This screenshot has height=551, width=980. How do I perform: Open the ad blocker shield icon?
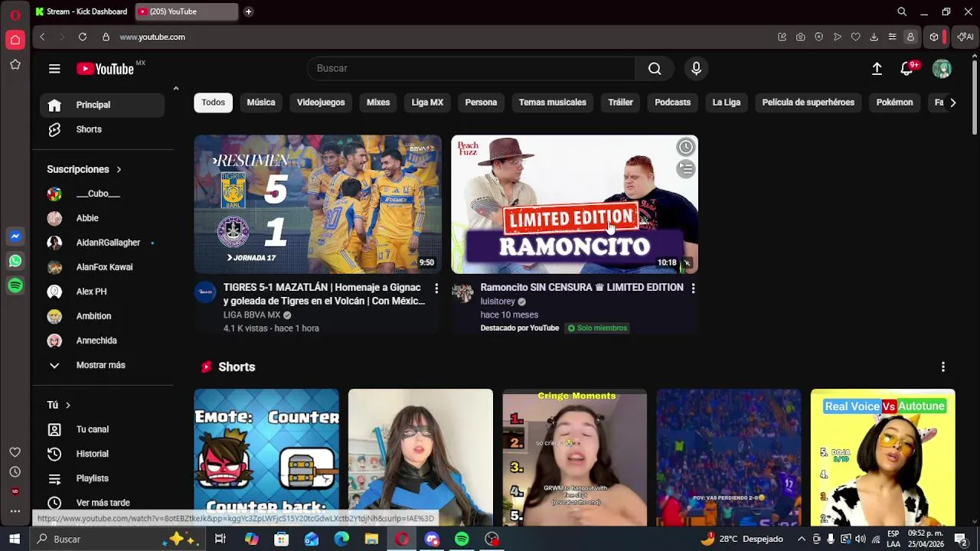(818, 37)
